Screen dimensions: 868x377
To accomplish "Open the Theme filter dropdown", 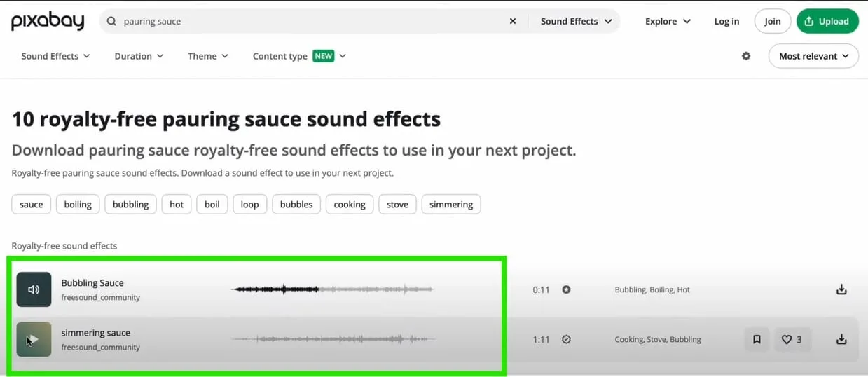I will pos(208,56).
